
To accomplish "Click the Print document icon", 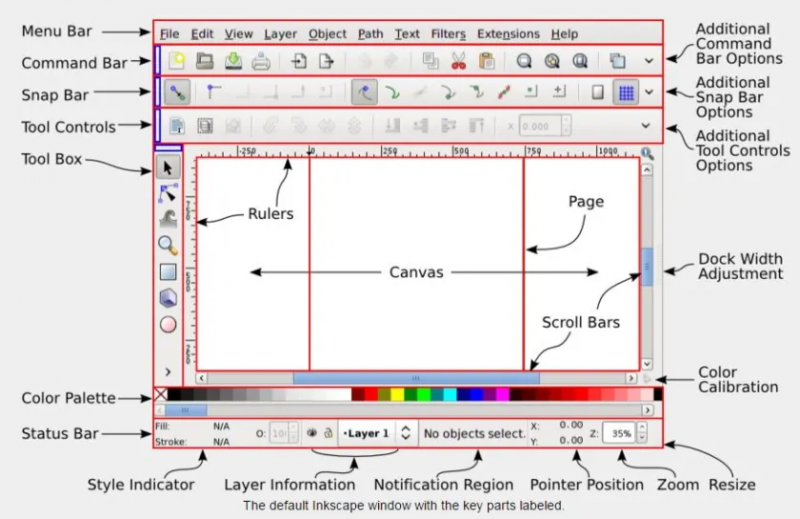I will 261,61.
